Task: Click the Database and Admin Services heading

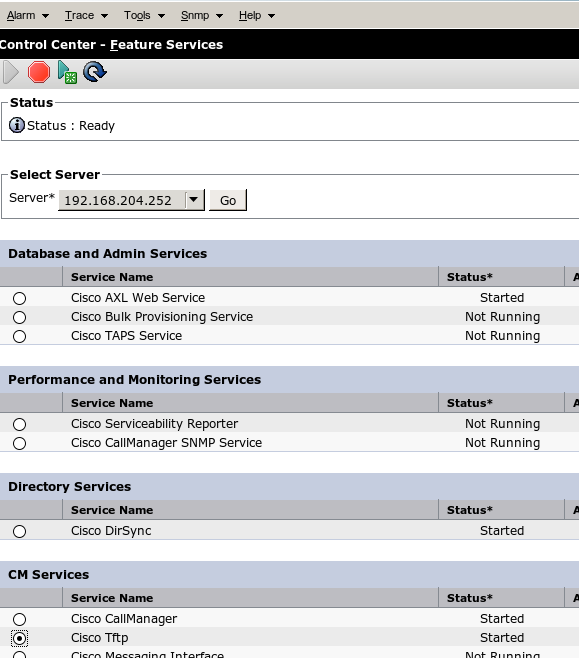Action: 107,253
